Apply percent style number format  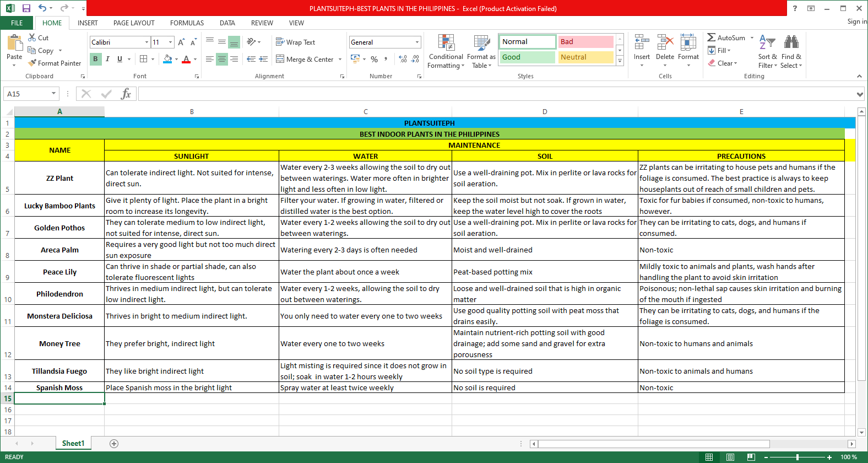click(x=375, y=59)
